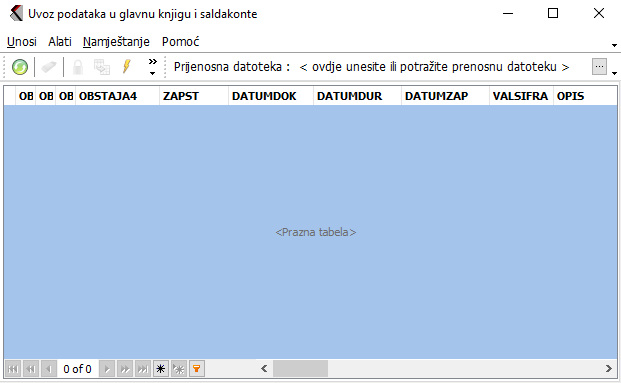The width and height of the screenshot is (621, 383).
Task: Click the eraser icon in toolbar
Action: coord(49,67)
